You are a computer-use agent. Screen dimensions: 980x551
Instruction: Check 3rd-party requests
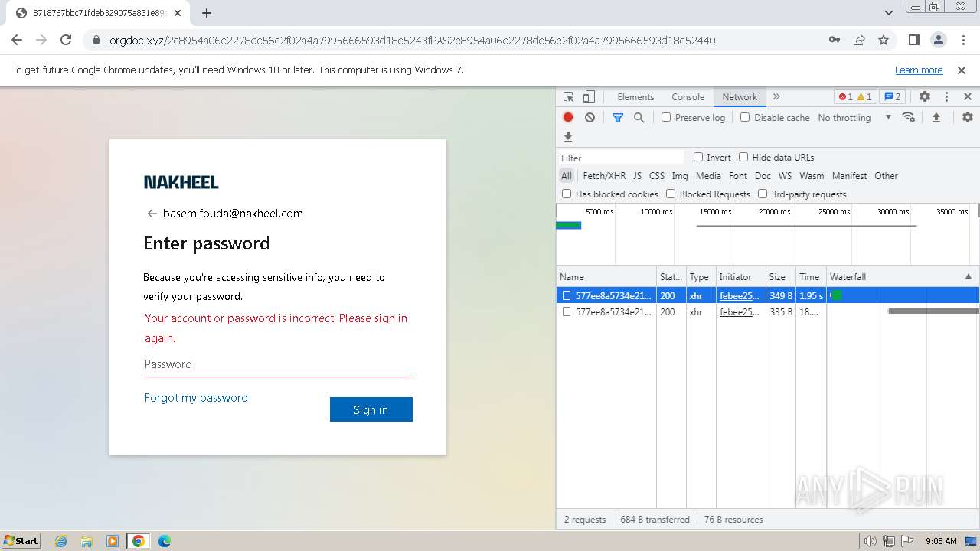(x=763, y=194)
